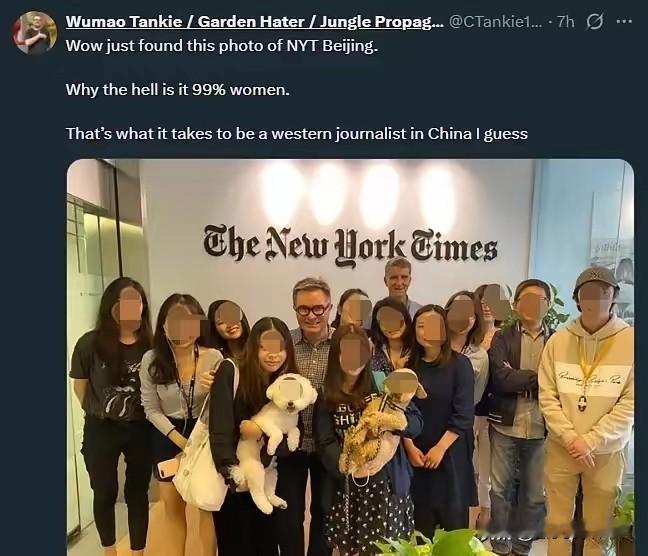Open the poster's profile avatar
This screenshot has height=556, width=648.
[35, 33]
